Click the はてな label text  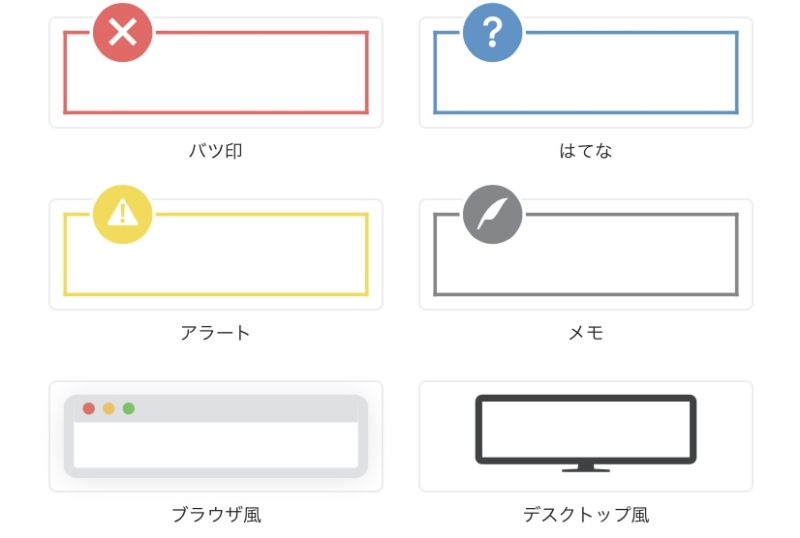(x=586, y=151)
